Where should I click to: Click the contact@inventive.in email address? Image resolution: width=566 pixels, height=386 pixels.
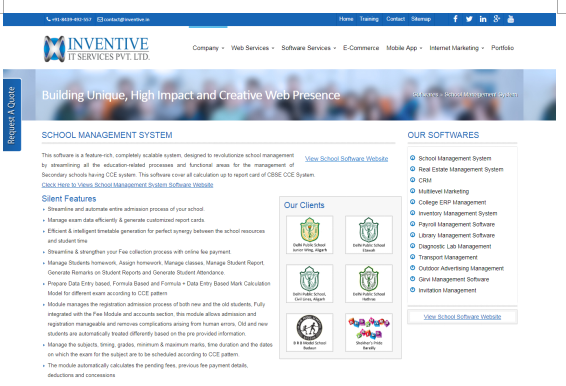(x=127, y=19)
